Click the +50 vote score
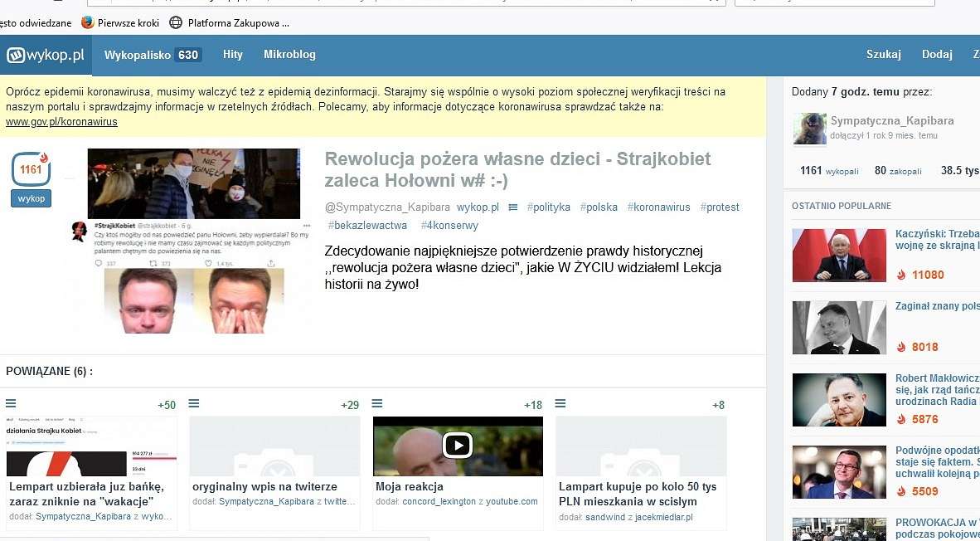Image resolution: width=980 pixels, height=541 pixels. pos(167,405)
